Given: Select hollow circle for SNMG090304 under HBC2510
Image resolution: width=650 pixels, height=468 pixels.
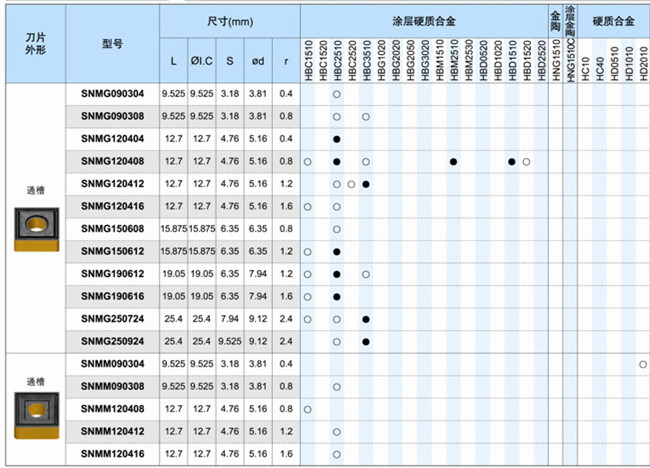Looking at the screenshot, I should [337, 94].
